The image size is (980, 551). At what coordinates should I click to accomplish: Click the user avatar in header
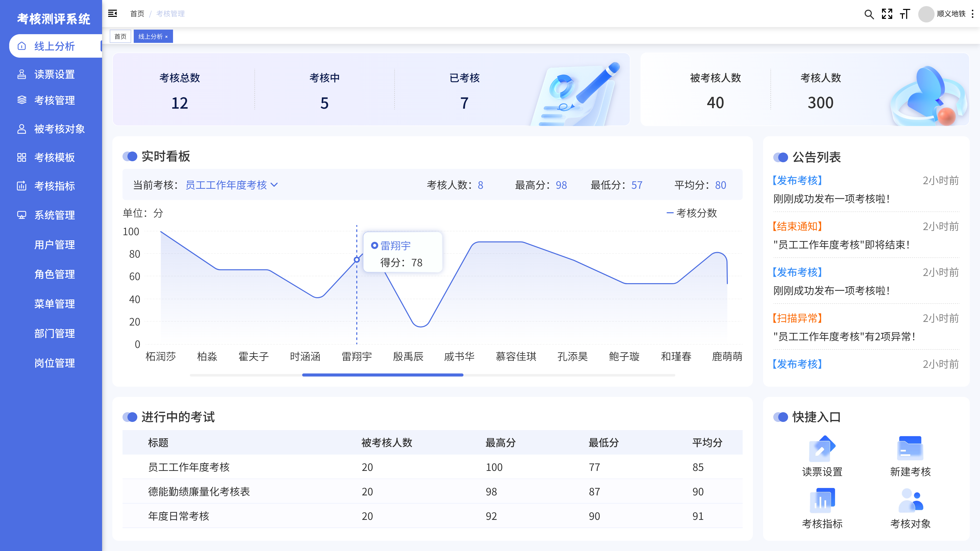(x=926, y=14)
